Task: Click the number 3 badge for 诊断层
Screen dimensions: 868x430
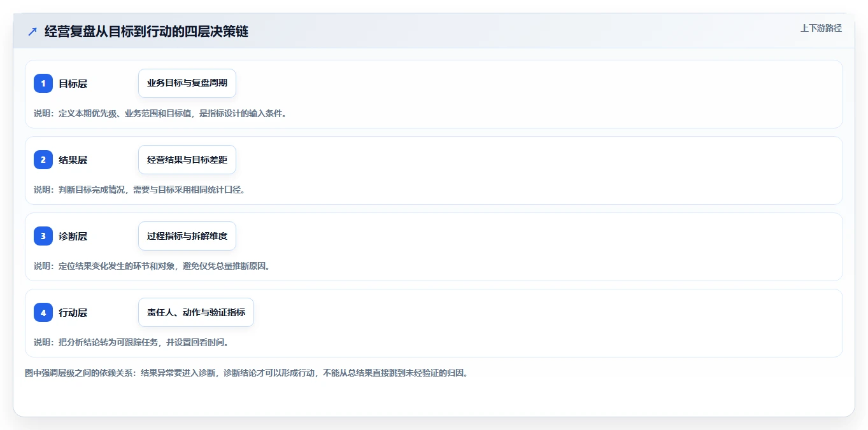Action: [43, 236]
